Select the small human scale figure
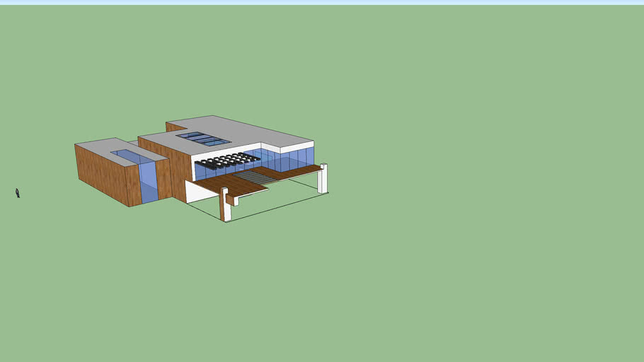The image size is (644, 362). [x=18, y=193]
